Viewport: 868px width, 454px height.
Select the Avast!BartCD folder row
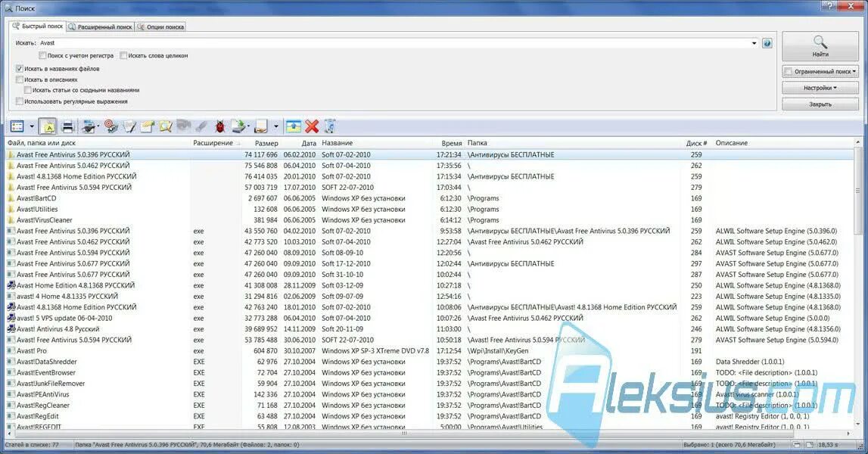coord(429,198)
